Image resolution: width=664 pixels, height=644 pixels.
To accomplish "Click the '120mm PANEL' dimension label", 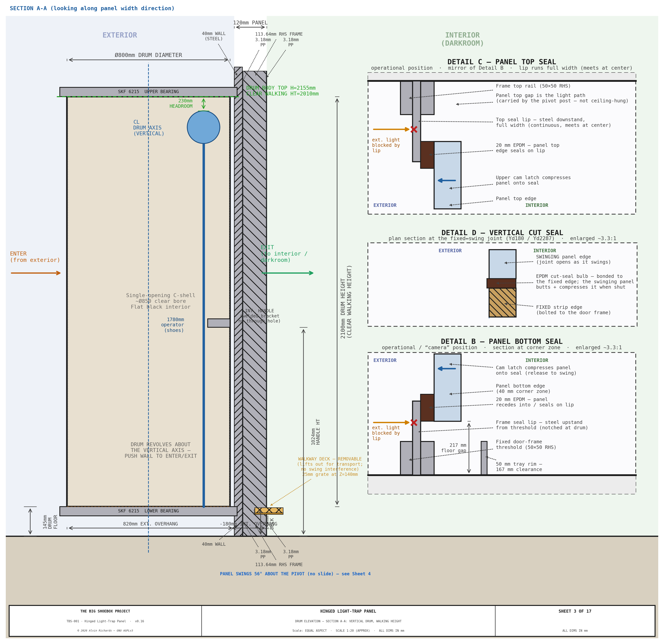I will click(250, 23).
